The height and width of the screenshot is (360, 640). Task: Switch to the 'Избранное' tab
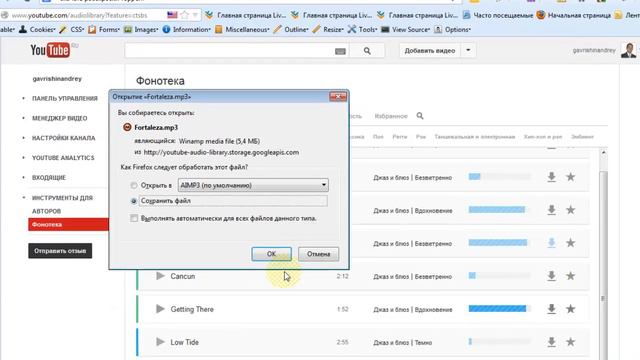click(x=391, y=116)
